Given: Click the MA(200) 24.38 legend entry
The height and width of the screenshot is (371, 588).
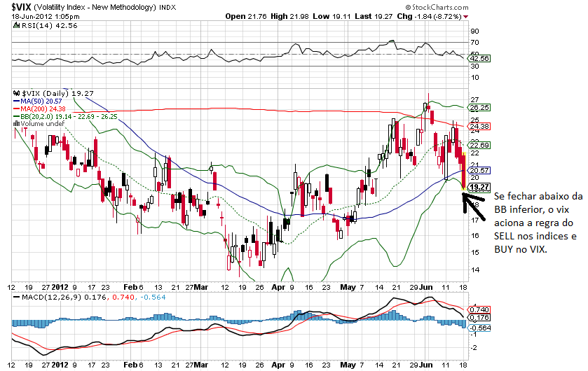Looking at the screenshot, I should (43, 108).
